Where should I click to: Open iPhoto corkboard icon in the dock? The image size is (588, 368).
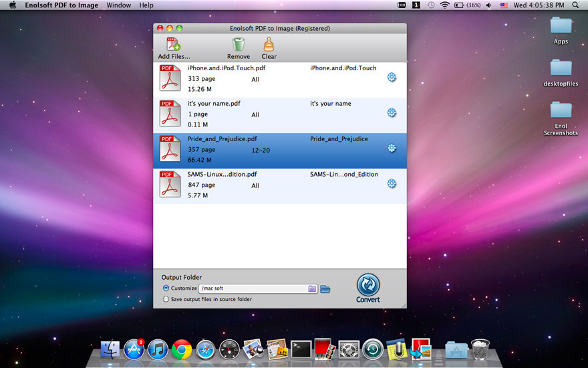[x=277, y=349]
